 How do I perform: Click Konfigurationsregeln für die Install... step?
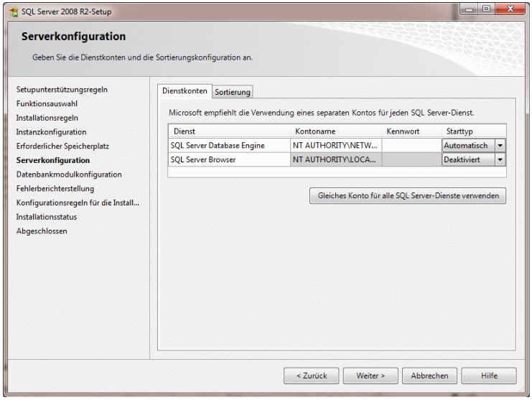(x=78, y=203)
